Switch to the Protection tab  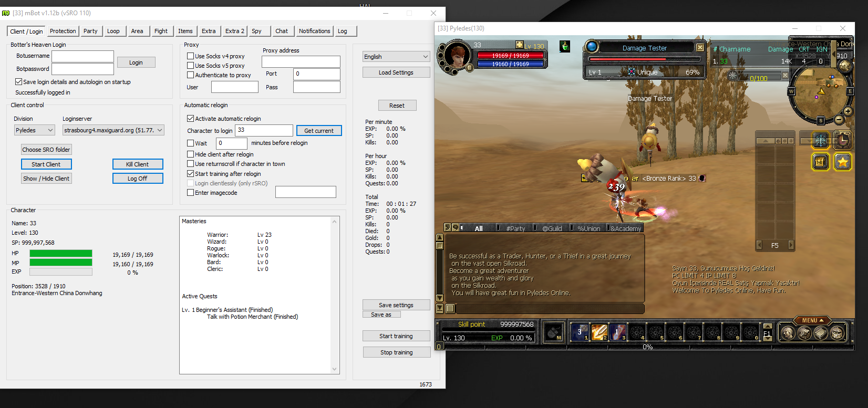pos(63,31)
